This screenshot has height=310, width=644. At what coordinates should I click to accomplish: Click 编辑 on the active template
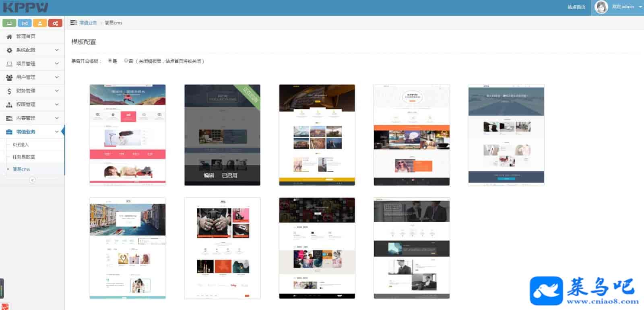click(208, 176)
